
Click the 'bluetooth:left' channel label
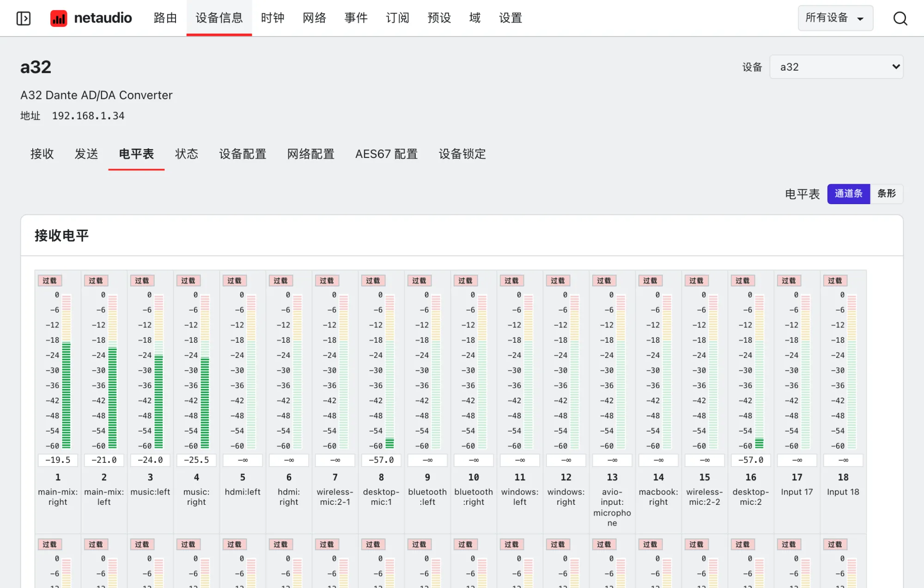427,497
